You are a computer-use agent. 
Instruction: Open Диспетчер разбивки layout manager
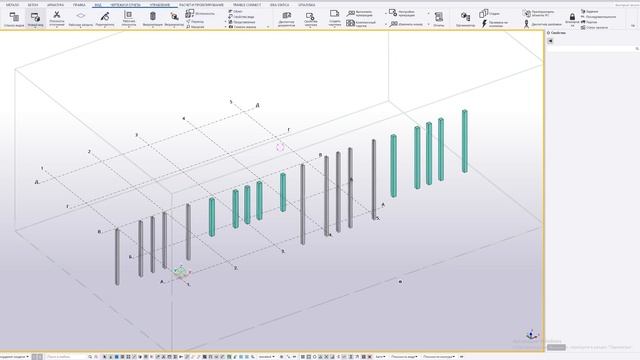point(542,24)
